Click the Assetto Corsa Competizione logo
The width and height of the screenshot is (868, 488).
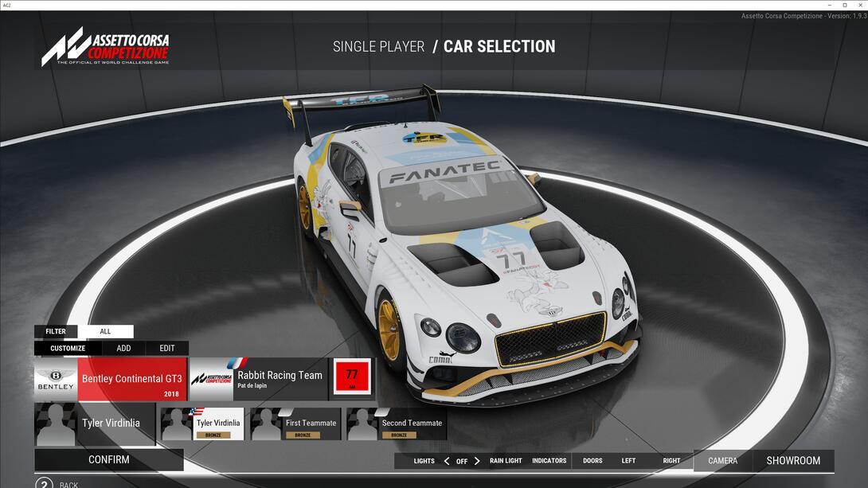[105, 47]
